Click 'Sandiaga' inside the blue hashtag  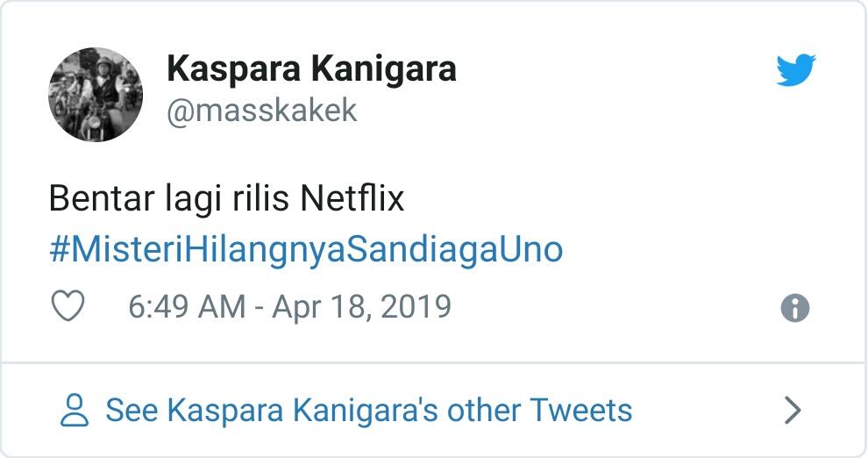[423, 250]
